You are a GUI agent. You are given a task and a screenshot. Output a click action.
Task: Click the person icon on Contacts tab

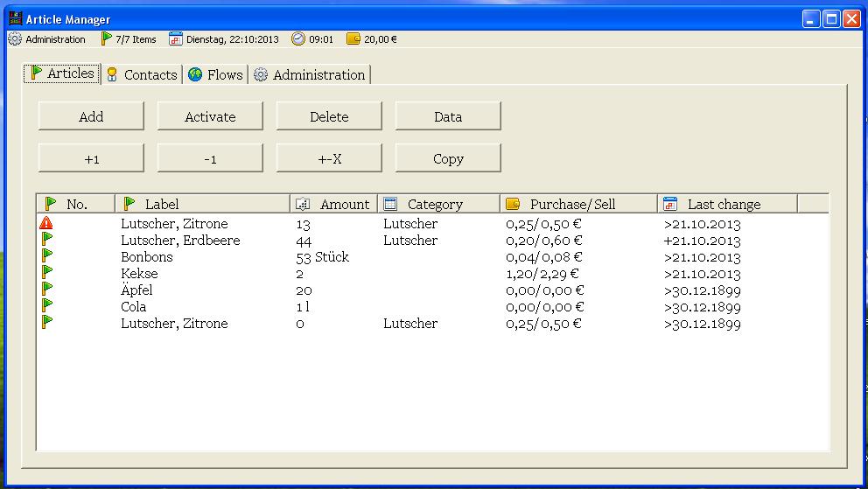[112, 74]
